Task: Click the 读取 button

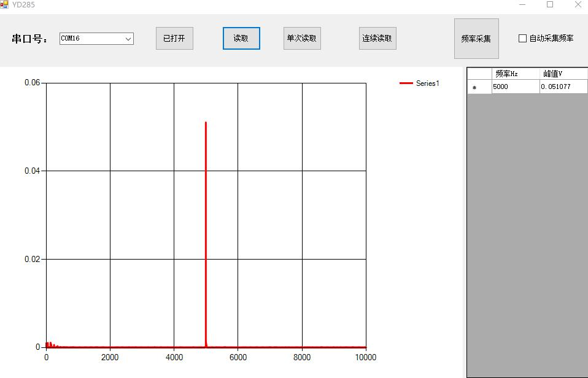Action: 241,38
